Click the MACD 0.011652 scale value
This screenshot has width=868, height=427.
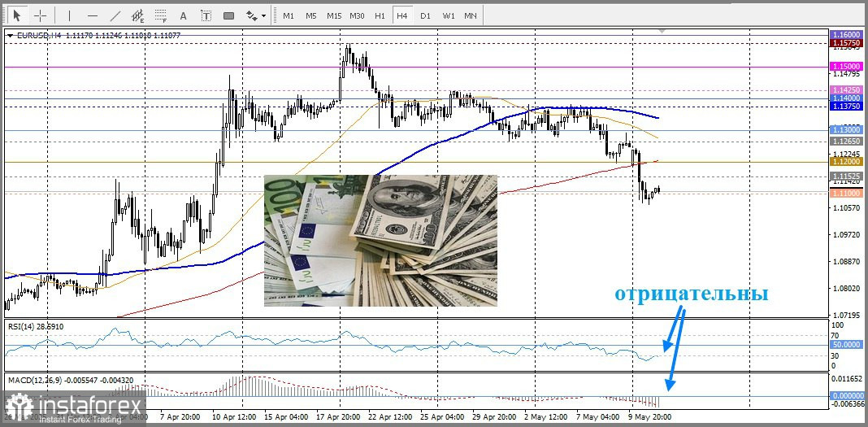847,380
